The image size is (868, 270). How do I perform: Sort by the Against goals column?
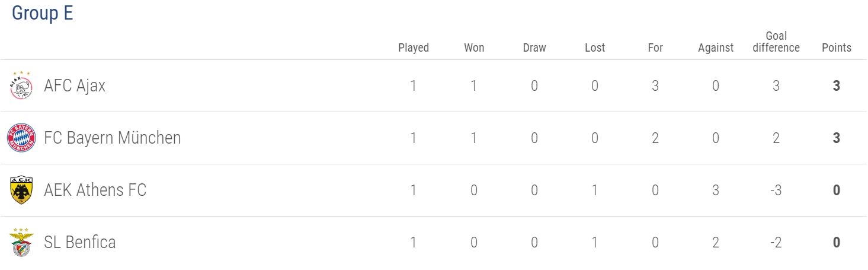point(716,48)
